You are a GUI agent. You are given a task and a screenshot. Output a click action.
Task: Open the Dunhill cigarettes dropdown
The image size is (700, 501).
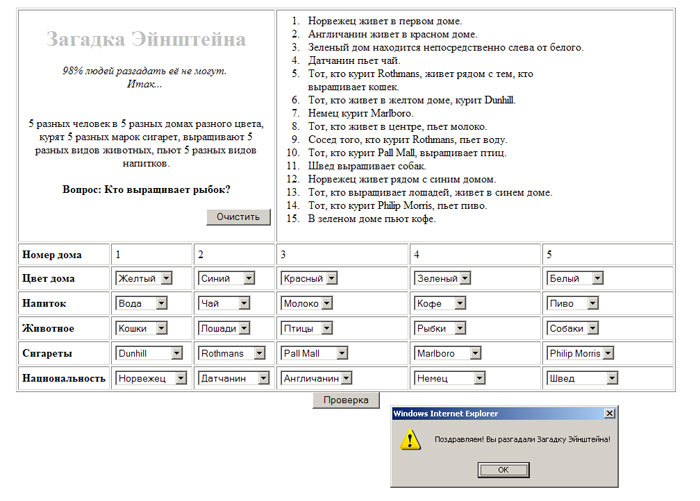pos(148,352)
